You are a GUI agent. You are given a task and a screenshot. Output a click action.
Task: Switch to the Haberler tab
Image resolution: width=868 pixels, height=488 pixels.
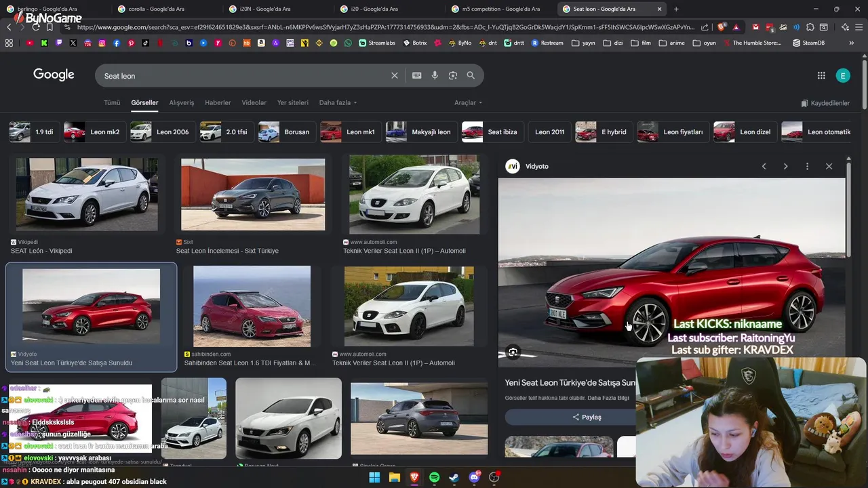tap(218, 102)
